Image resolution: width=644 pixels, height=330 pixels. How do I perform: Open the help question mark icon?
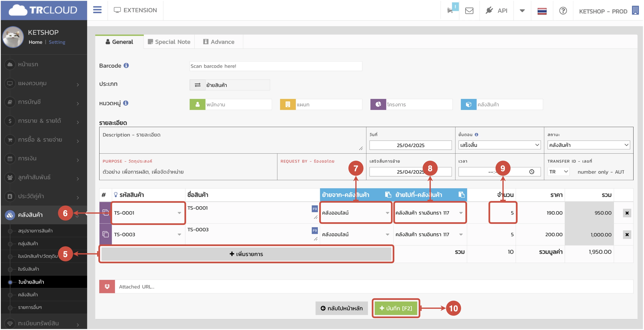click(563, 11)
